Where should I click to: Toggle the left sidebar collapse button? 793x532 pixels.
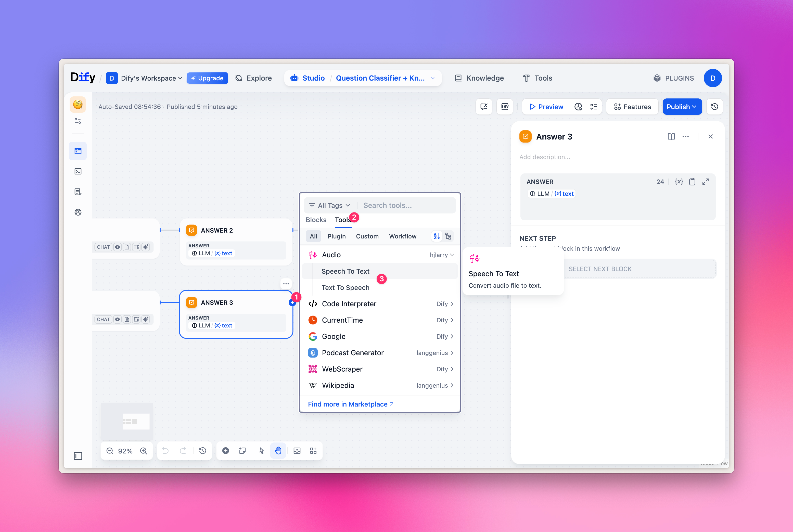pyautogui.click(x=78, y=456)
